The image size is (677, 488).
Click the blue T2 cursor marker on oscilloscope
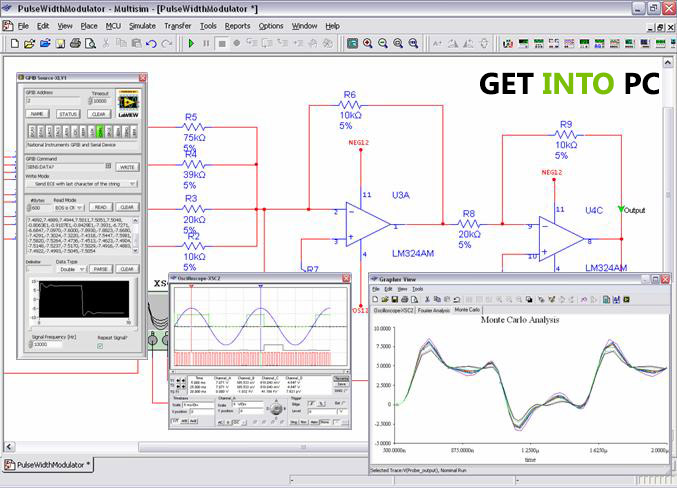tap(260, 286)
